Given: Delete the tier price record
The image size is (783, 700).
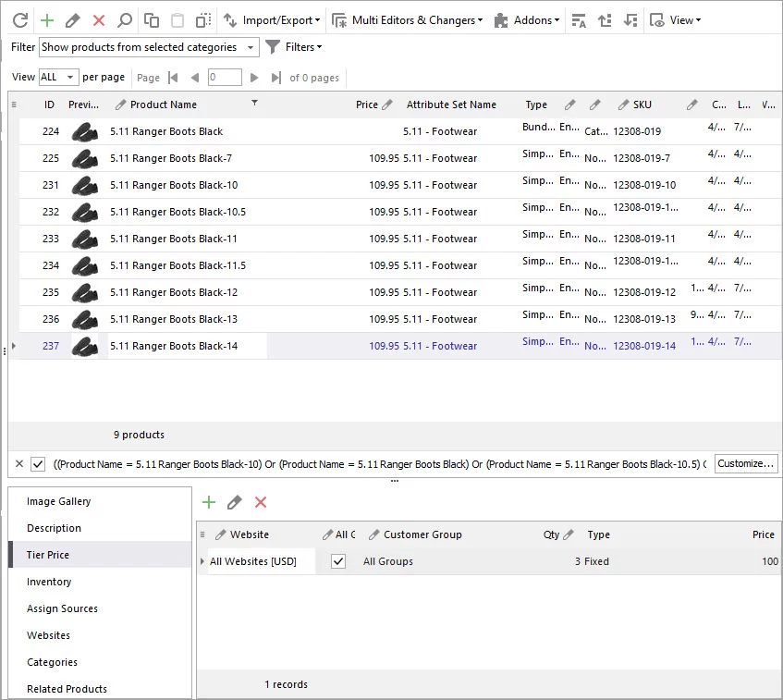Looking at the screenshot, I should point(261,502).
